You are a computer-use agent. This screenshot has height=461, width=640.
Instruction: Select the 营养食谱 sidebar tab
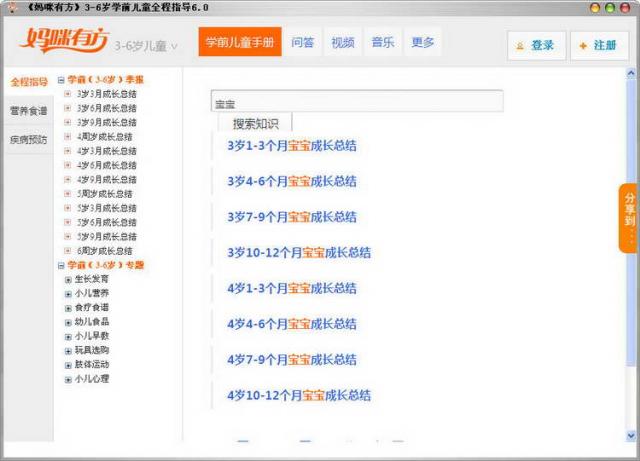29,111
